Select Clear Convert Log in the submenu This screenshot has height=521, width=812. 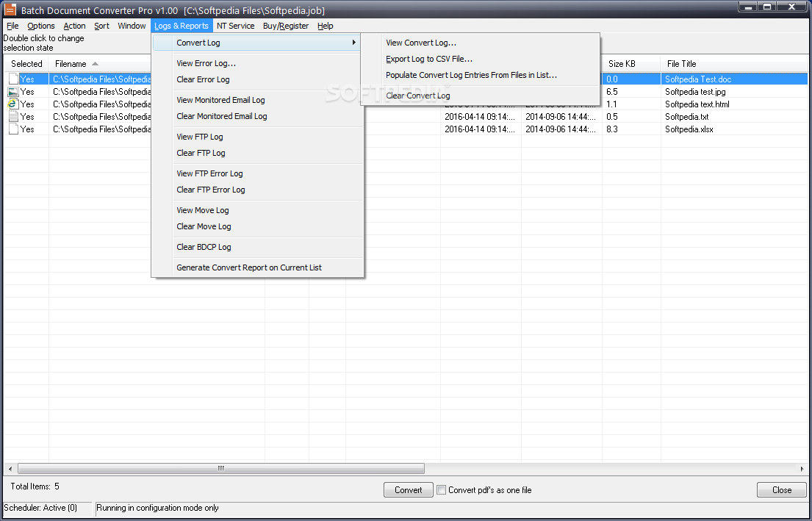(x=418, y=96)
